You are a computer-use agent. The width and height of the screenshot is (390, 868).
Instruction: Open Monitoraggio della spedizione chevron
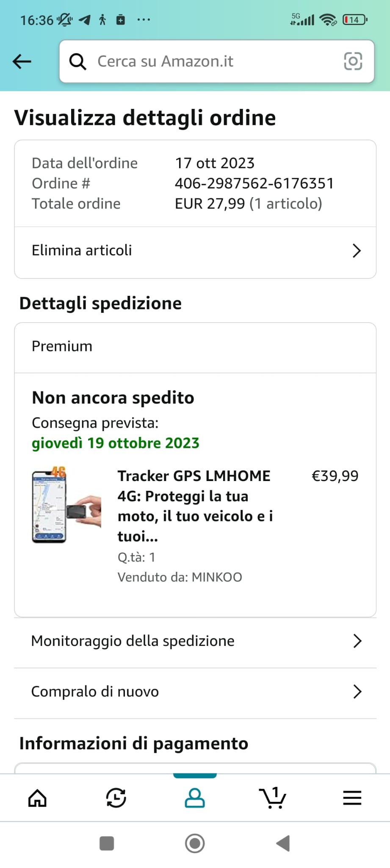click(357, 641)
